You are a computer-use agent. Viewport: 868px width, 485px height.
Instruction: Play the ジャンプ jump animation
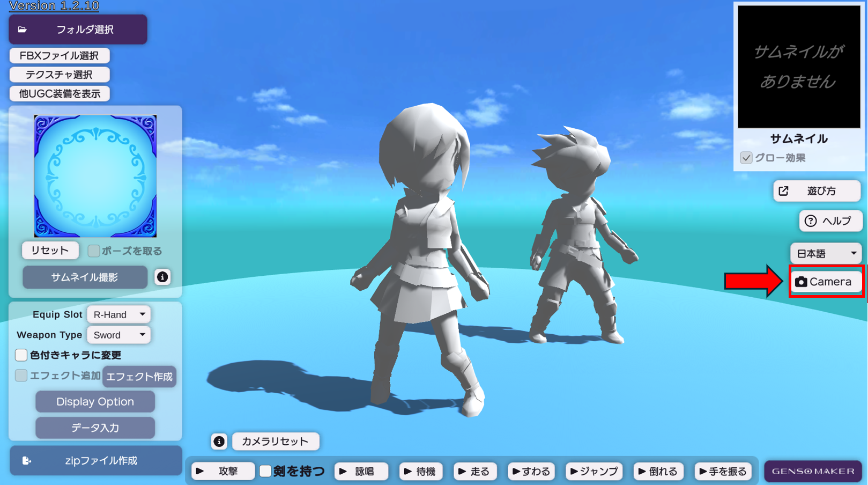pyautogui.click(x=594, y=471)
